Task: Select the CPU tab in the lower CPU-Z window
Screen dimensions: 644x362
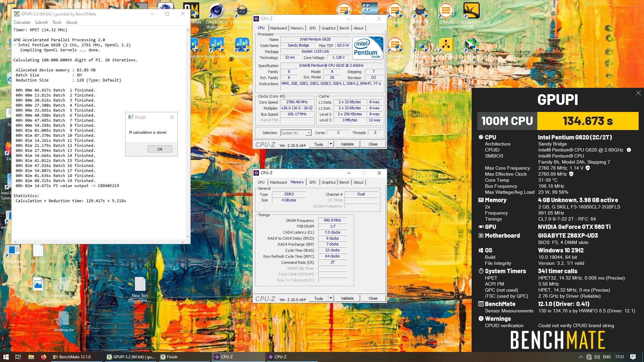Action: (x=261, y=182)
